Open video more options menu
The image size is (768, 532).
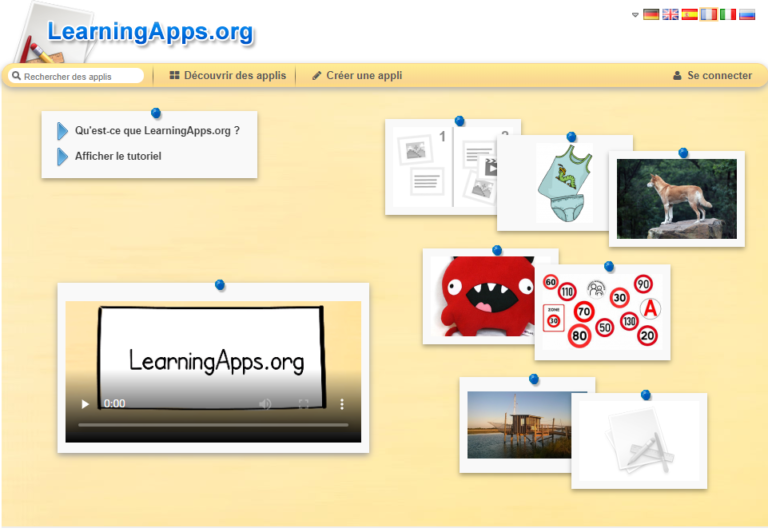click(342, 404)
